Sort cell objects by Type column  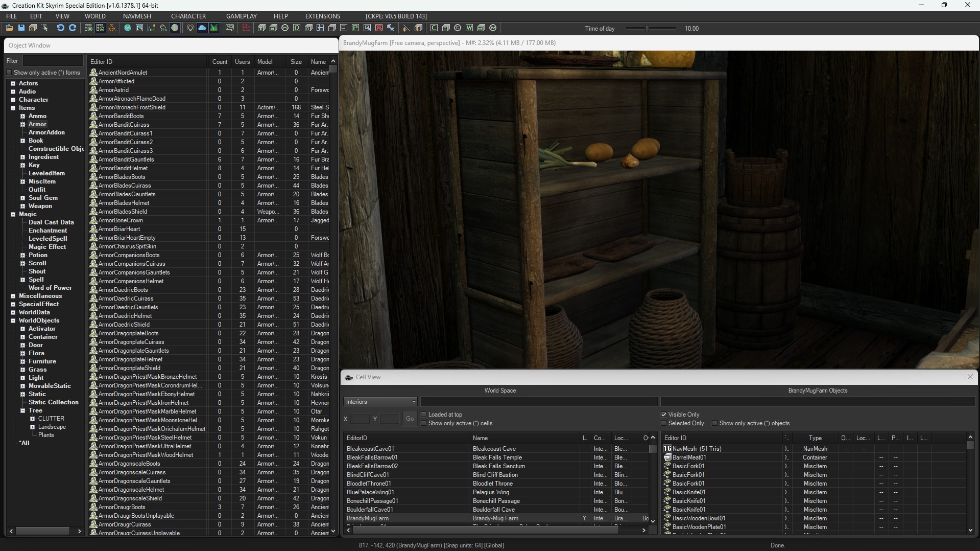tap(815, 438)
